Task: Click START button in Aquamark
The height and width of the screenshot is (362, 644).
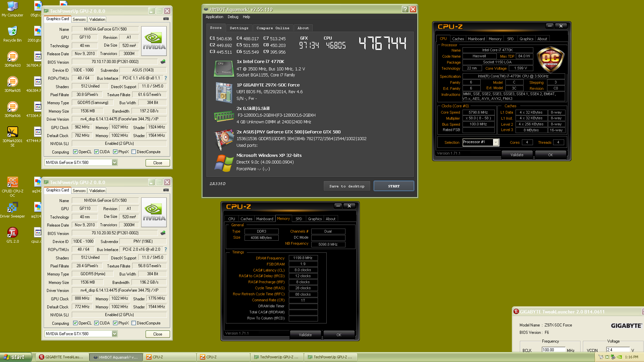Action: (x=394, y=186)
